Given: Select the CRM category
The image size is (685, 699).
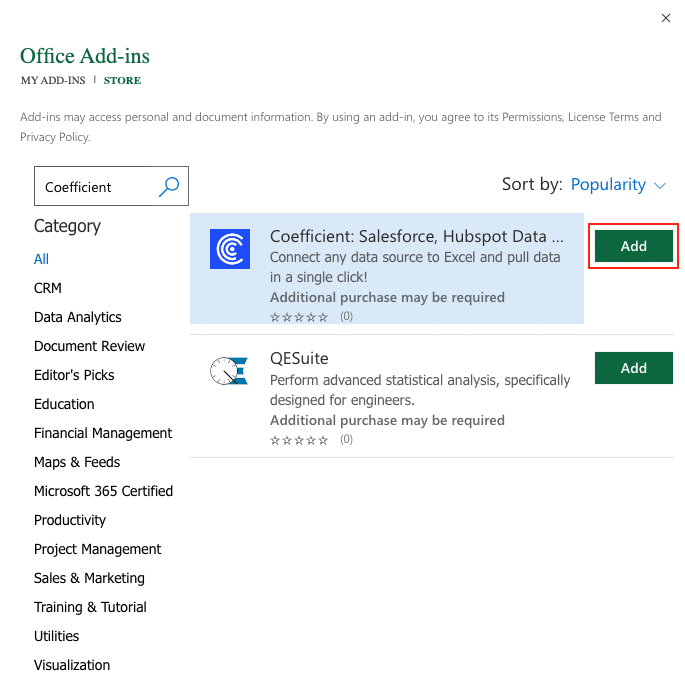Looking at the screenshot, I should [x=48, y=288].
